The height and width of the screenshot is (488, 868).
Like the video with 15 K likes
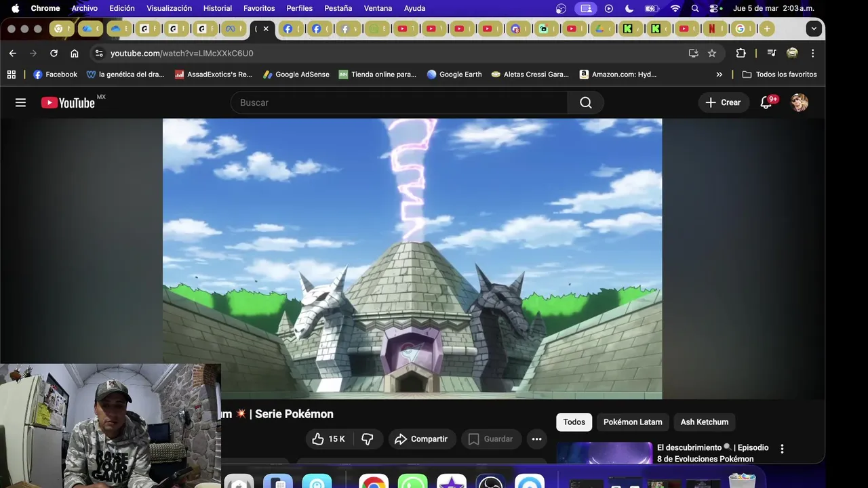(328, 439)
